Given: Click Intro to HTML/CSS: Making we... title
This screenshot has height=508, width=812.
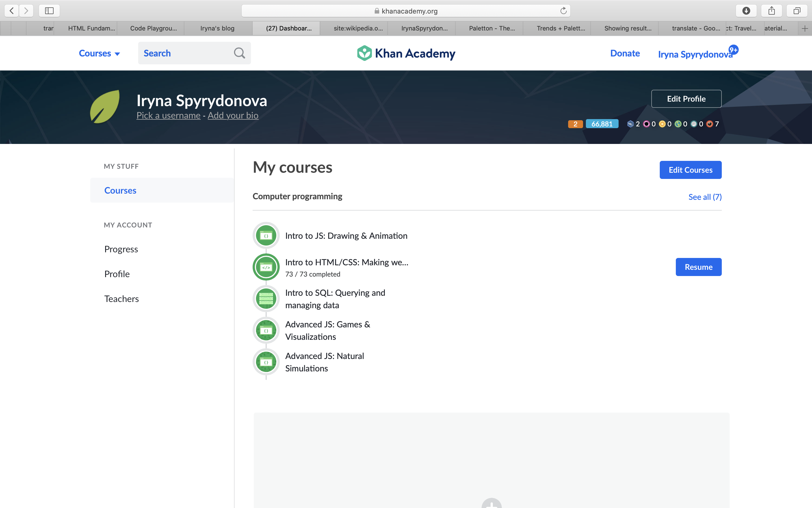Looking at the screenshot, I should (347, 262).
